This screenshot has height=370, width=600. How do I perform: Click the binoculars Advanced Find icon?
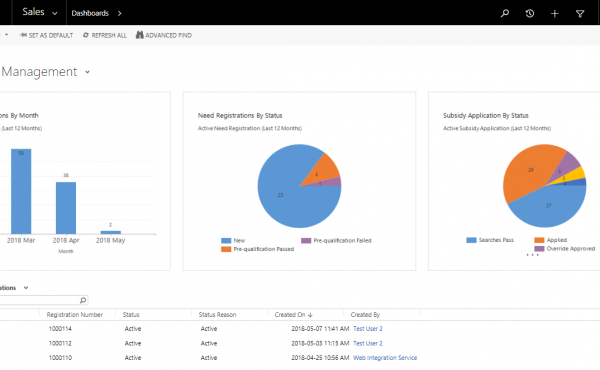click(140, 35)
